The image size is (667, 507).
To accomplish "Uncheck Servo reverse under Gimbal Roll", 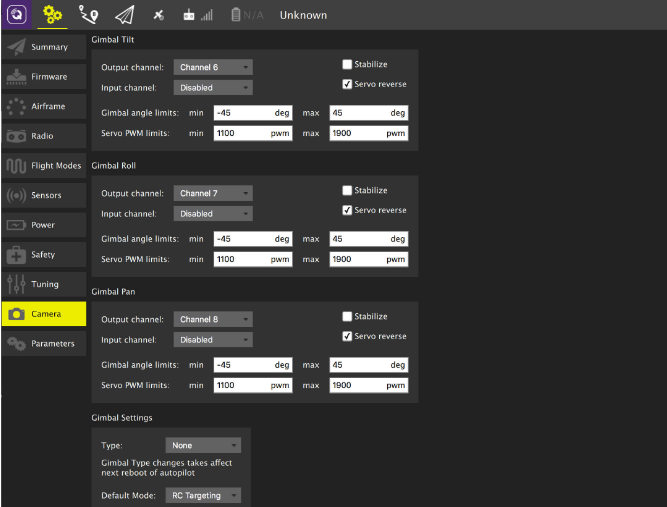I will click(347, 210).
